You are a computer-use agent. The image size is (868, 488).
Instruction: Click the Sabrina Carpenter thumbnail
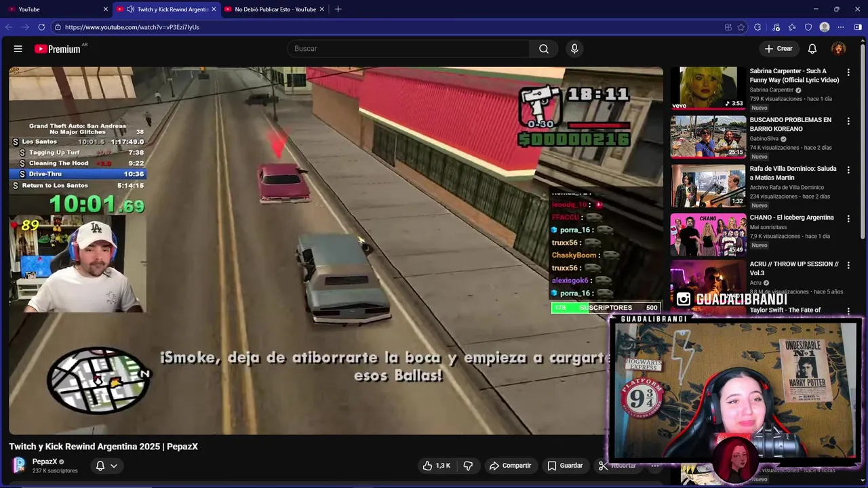coord(708,88)
